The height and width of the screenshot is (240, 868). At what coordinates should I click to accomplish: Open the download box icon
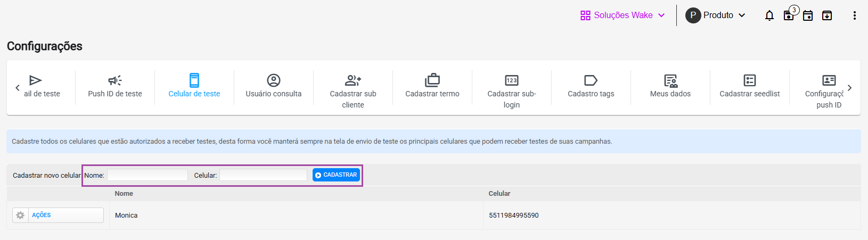coord(827,15)
